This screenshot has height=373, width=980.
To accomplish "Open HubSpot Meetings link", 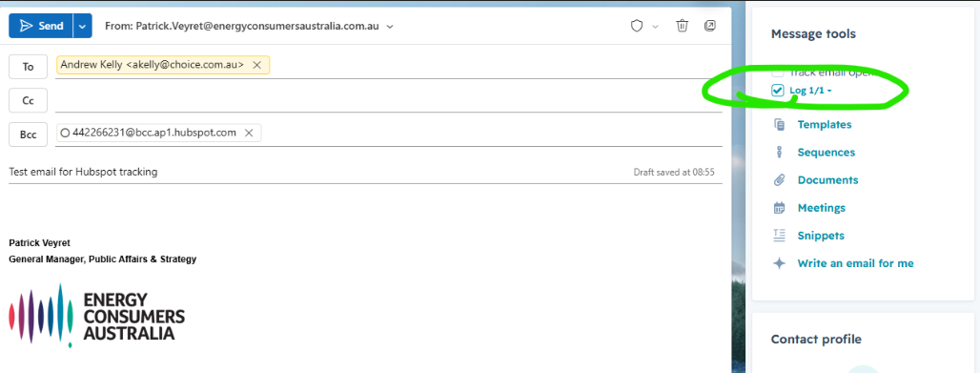I will click(x=821, y=208).
